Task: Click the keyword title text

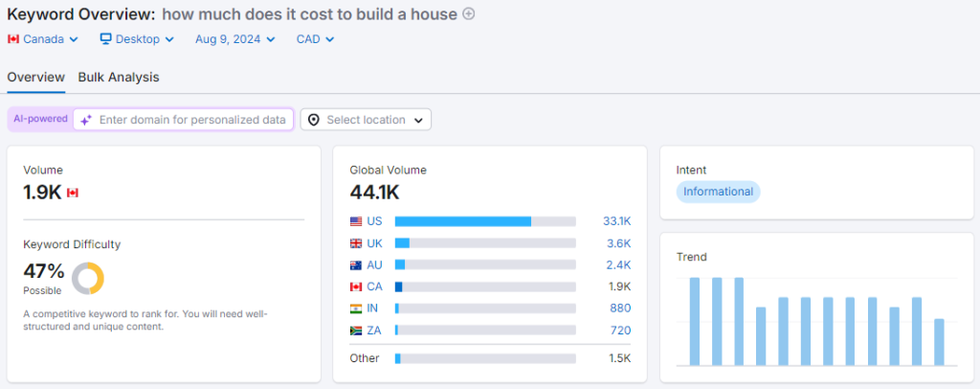Action: (309, 13)
